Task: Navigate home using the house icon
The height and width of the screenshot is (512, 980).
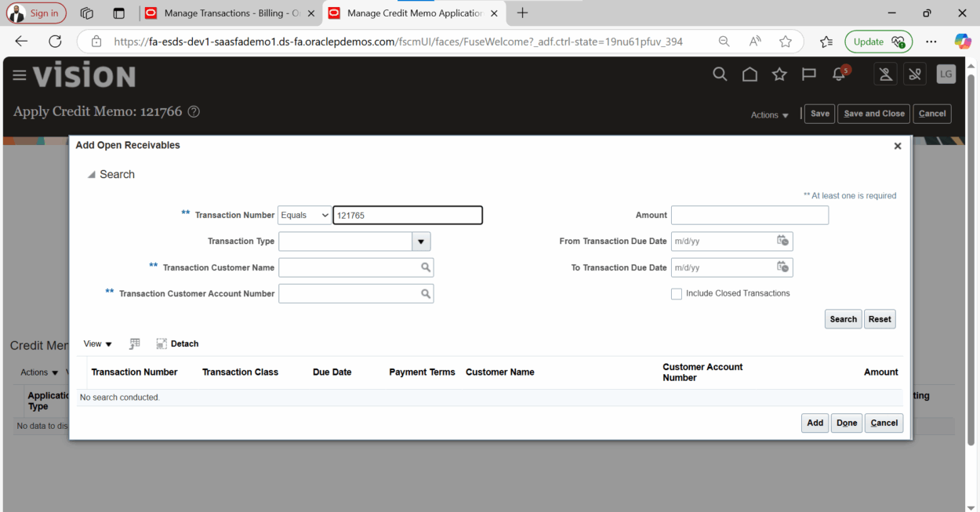Action: coord(750,74)
